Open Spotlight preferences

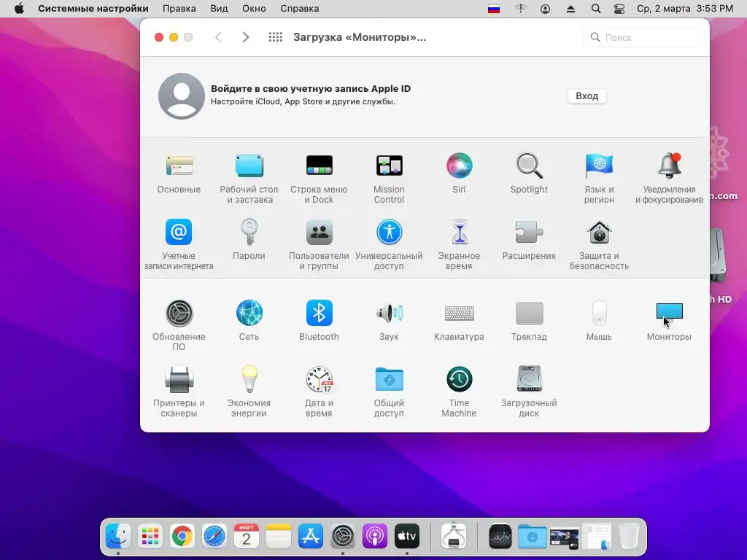pos(529,174)
